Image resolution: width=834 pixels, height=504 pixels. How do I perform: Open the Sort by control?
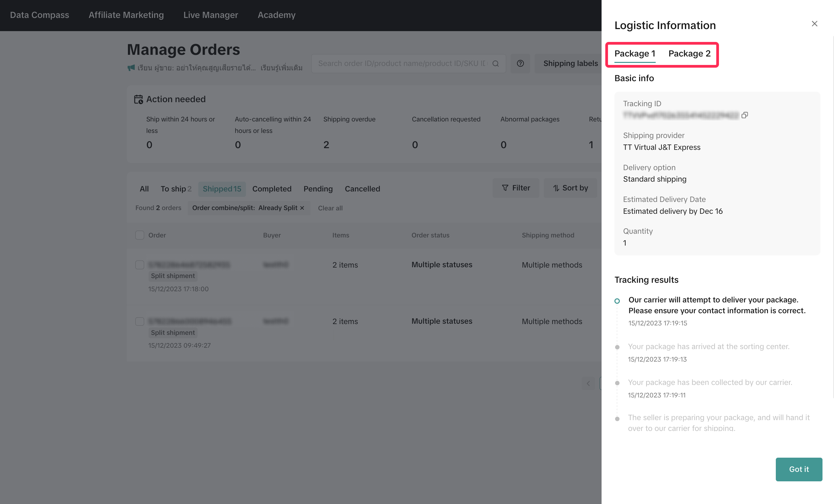pos(570,188)
